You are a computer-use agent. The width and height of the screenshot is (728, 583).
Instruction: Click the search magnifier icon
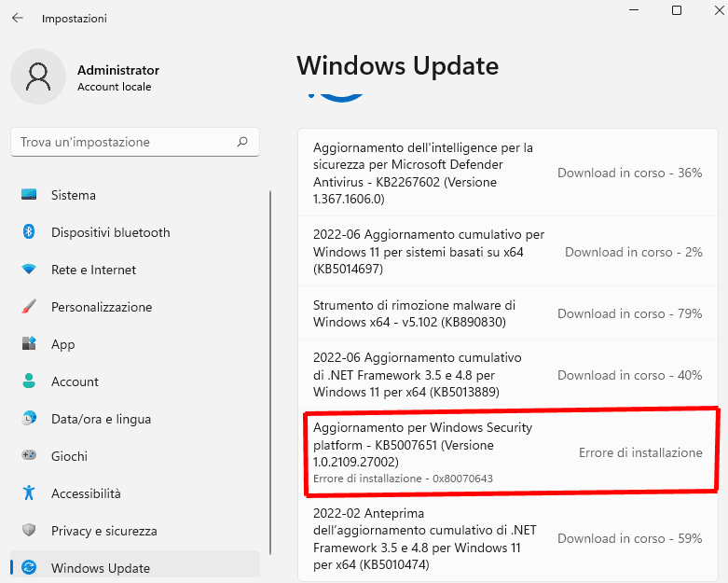(242, 142)
